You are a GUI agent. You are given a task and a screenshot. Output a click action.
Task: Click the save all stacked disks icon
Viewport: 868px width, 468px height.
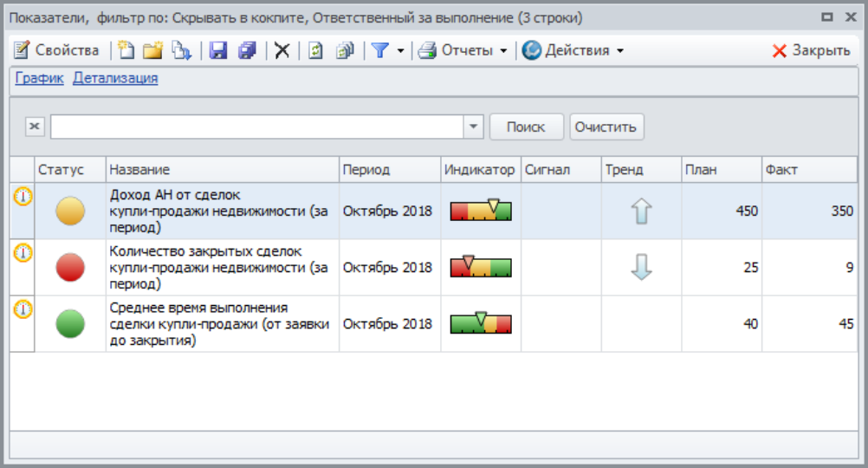click(247, 50)
